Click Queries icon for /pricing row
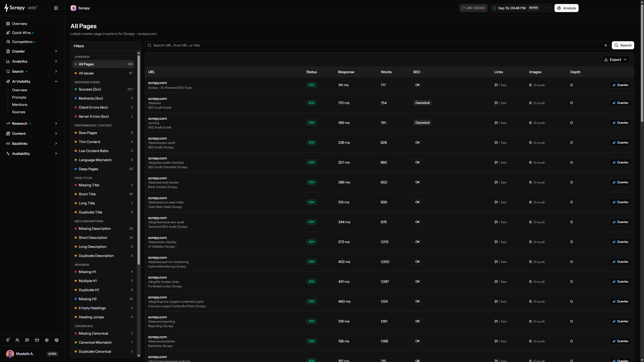The width and height of the screenshot is (644, 362). tap(614, 123)
